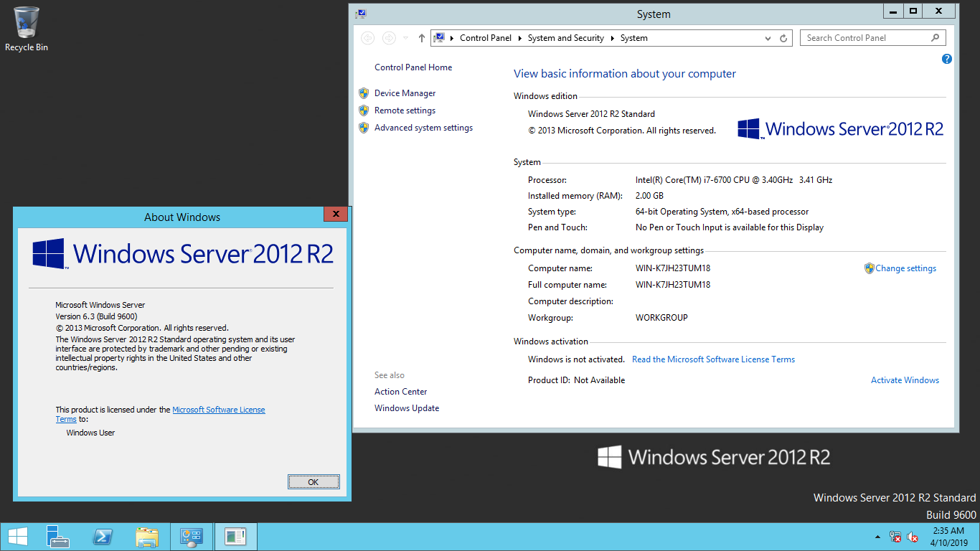Screen dimensions: 980x551
Task: Open Remote settings link
Action: click(x=405, y=110)
